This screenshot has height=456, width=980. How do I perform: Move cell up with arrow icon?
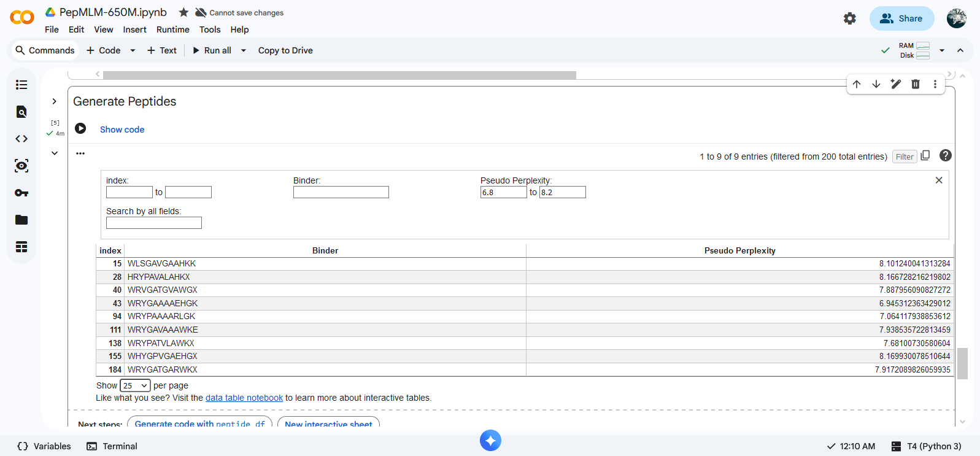click(x=857, y=84)
